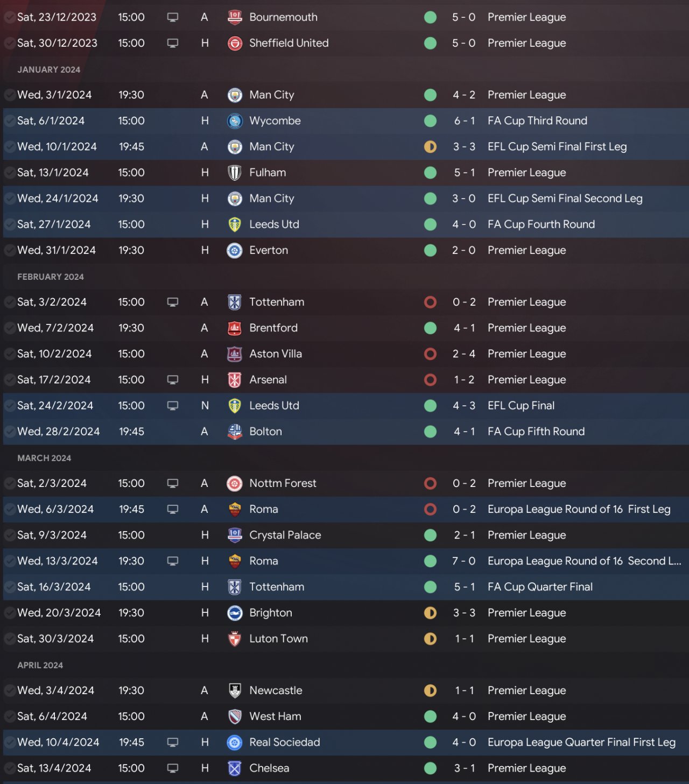
Task: Select the Everton club badge
Action: pyautogui.click(x=235, y=250)
